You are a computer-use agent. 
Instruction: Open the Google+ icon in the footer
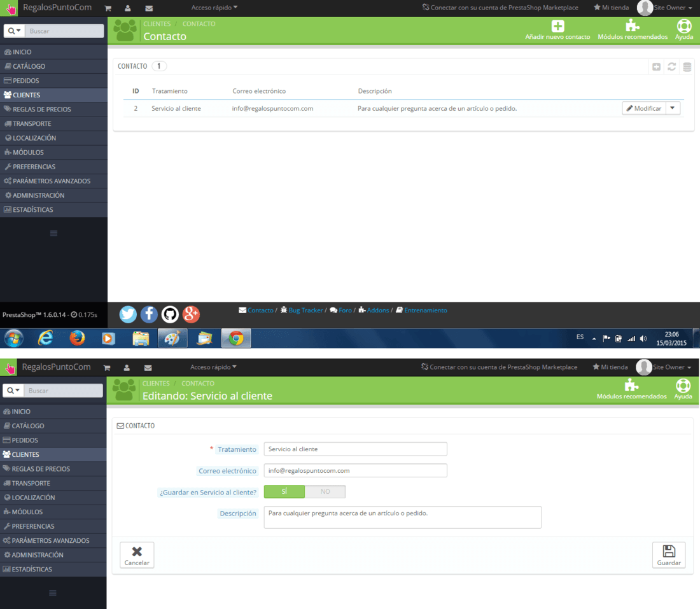tap(191, 314)
